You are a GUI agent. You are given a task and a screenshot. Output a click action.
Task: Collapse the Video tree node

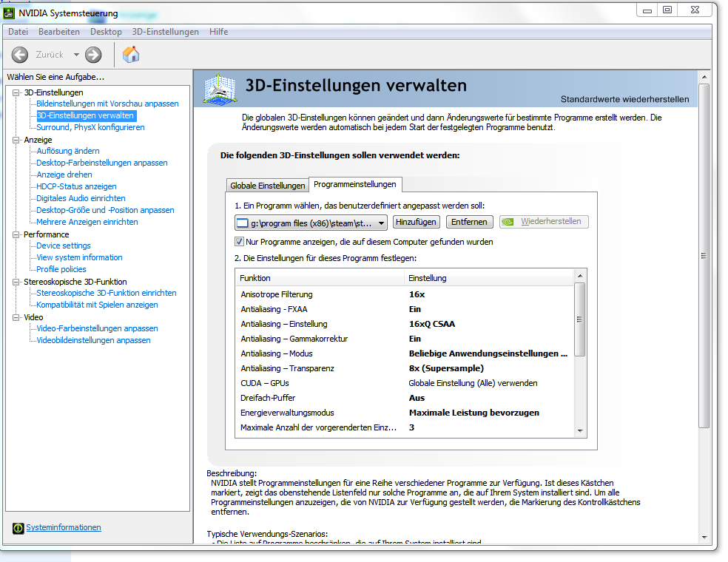click(x=16, y=317)
